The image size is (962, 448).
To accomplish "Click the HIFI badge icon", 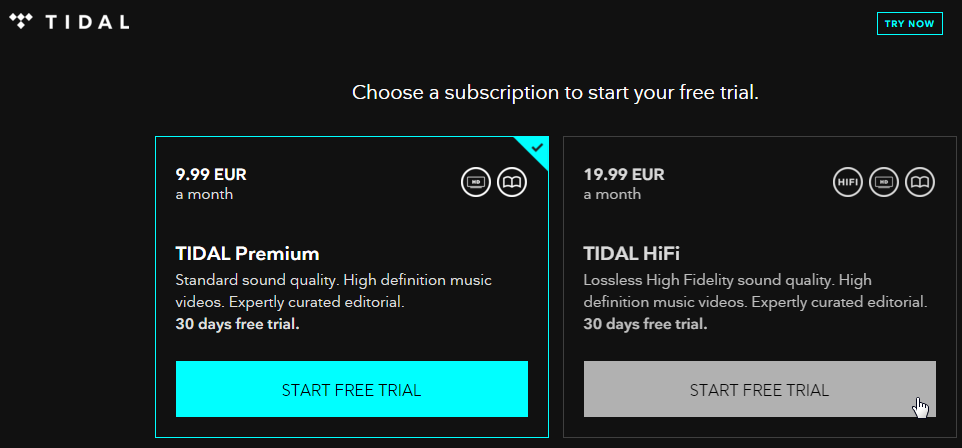I will [847, 182].
